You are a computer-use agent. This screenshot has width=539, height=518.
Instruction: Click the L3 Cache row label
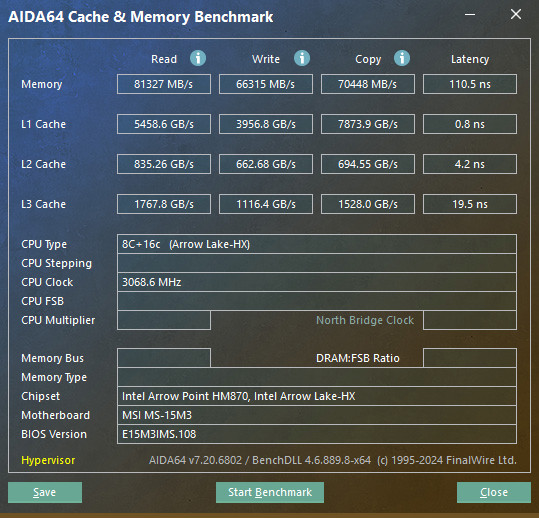pyautogui.click(x=43, y=204)
